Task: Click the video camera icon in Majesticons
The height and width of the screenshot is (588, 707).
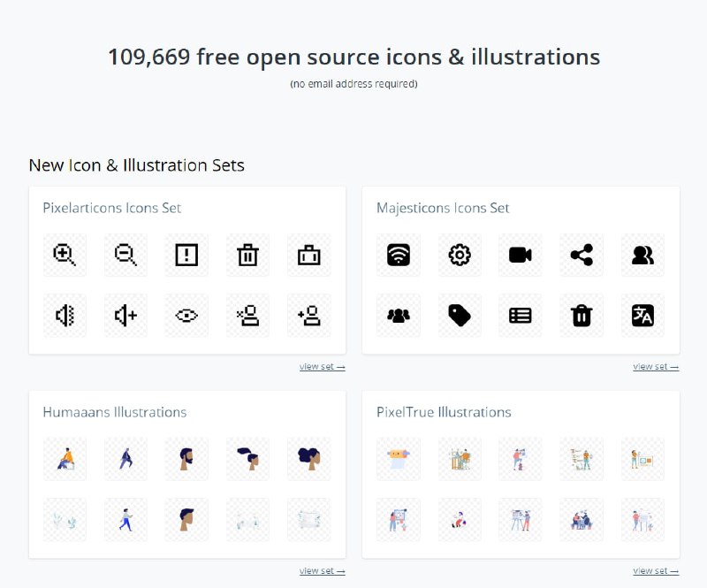Action: tap(520, 255)
